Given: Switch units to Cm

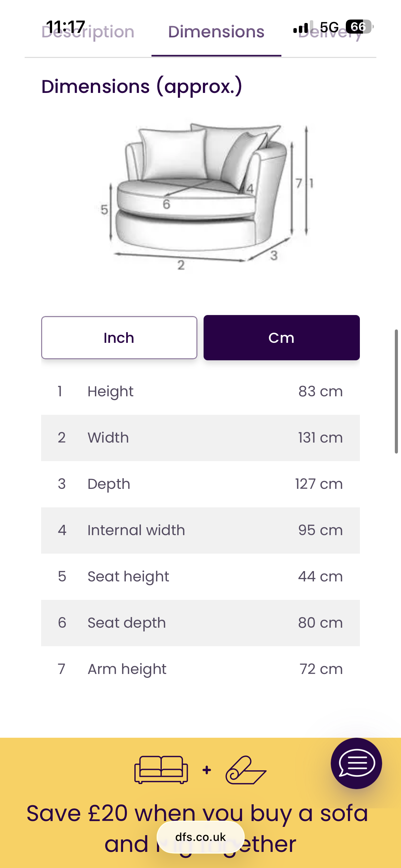Looking at the screenshot, I should click(281, 338).
